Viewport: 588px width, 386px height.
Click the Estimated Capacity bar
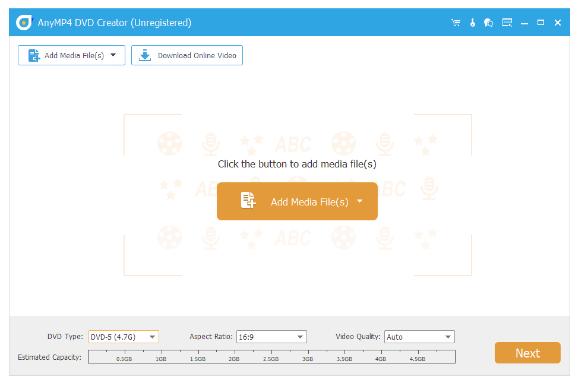point(271,357)
